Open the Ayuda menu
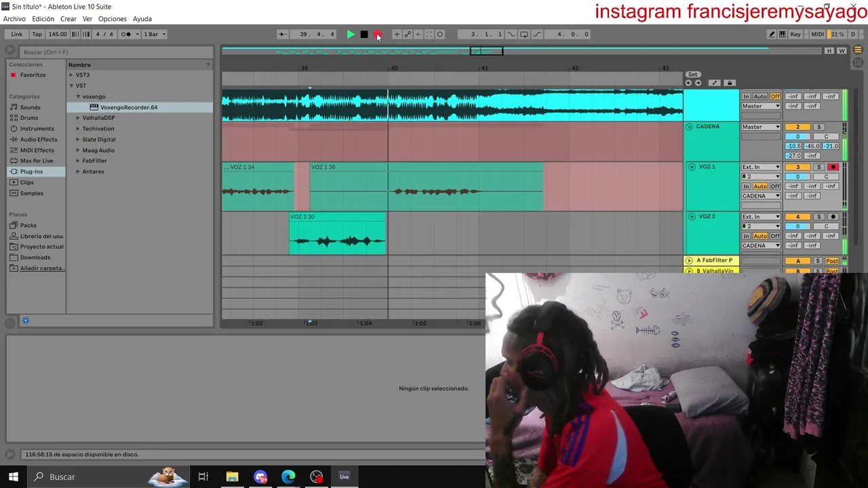This screenshot has width=868, height=488. coord(142,19)
